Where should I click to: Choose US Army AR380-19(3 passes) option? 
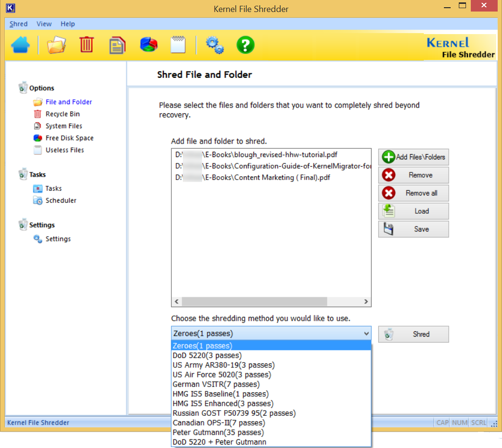pos(271,365)
